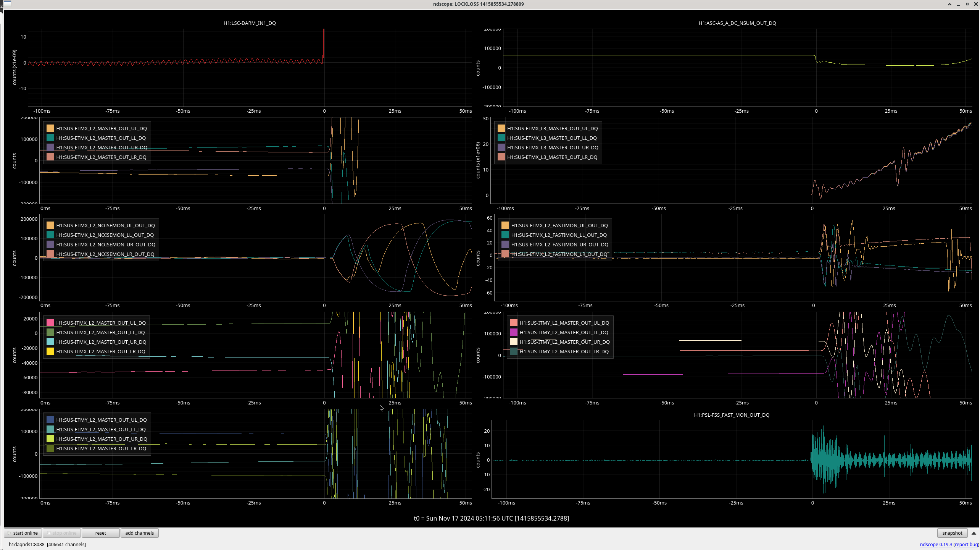Viewport: 980px width, 550px height.
Task: Click the ETMX_L3_MASTER_OUT_LL_DQ legend swatch
Action: click(x=501, y=138)
